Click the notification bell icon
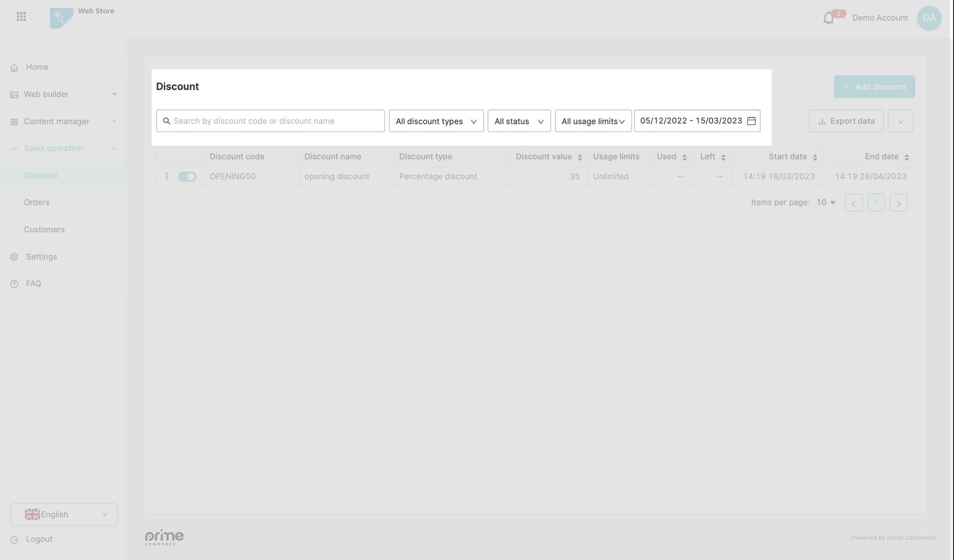The width and height of the screenshot is (954, 560). [828, 18]
